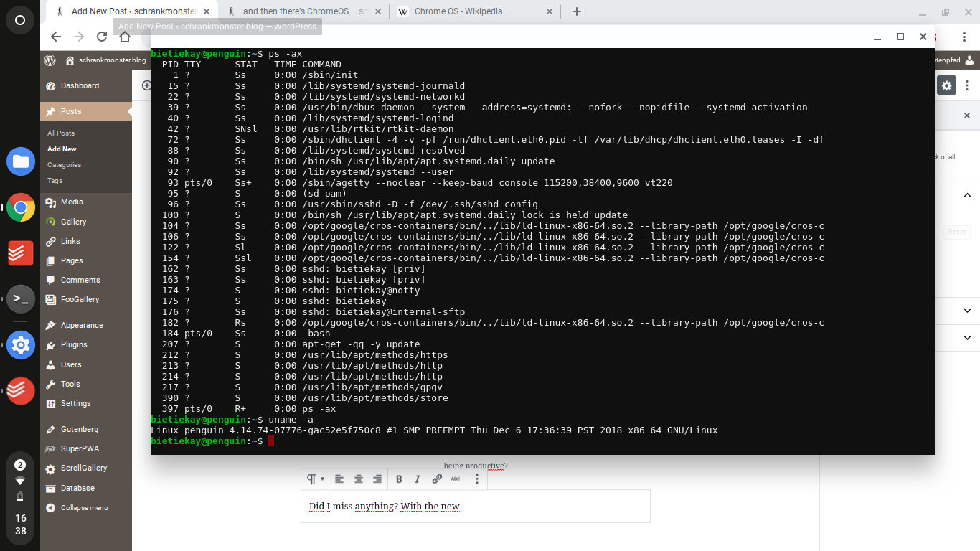Click the shelf clock showing 16 38
This screenshot has width=980, height=551.
pos(20,524)
